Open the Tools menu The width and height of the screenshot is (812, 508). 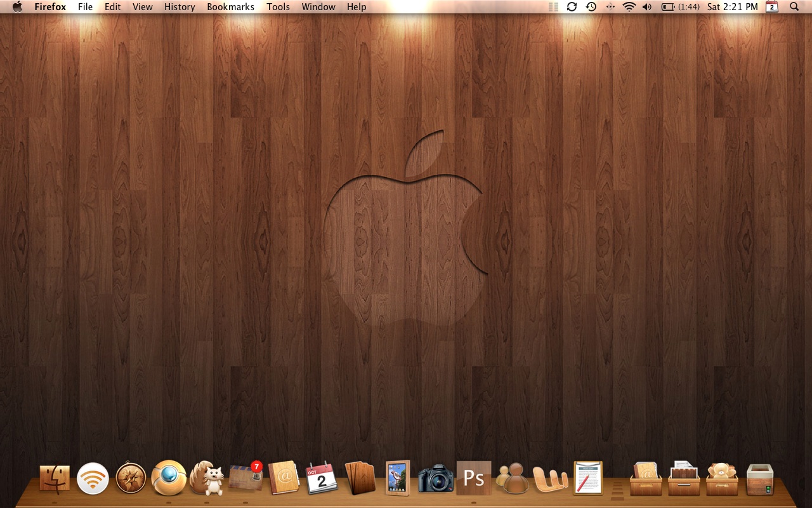pyautogui.click(x=278, y=7)
